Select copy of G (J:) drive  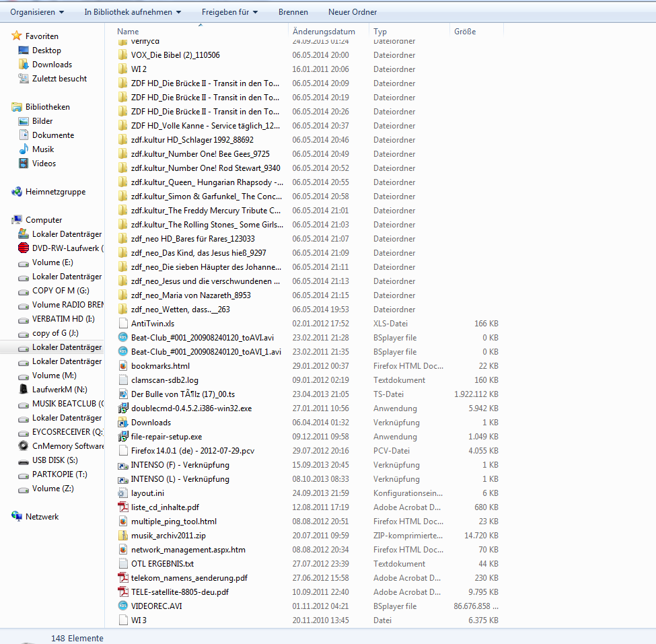pos(55,333)
